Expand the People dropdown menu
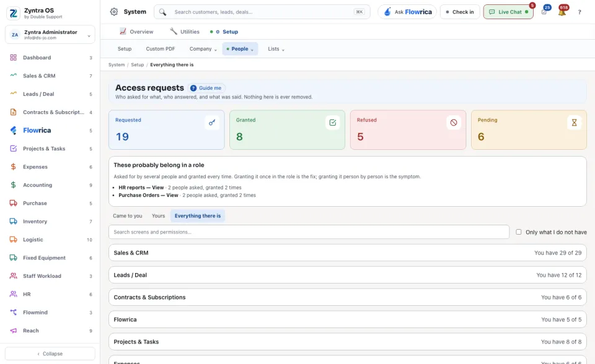Screen dimensions: 595x364 click(x=240, y=49)
